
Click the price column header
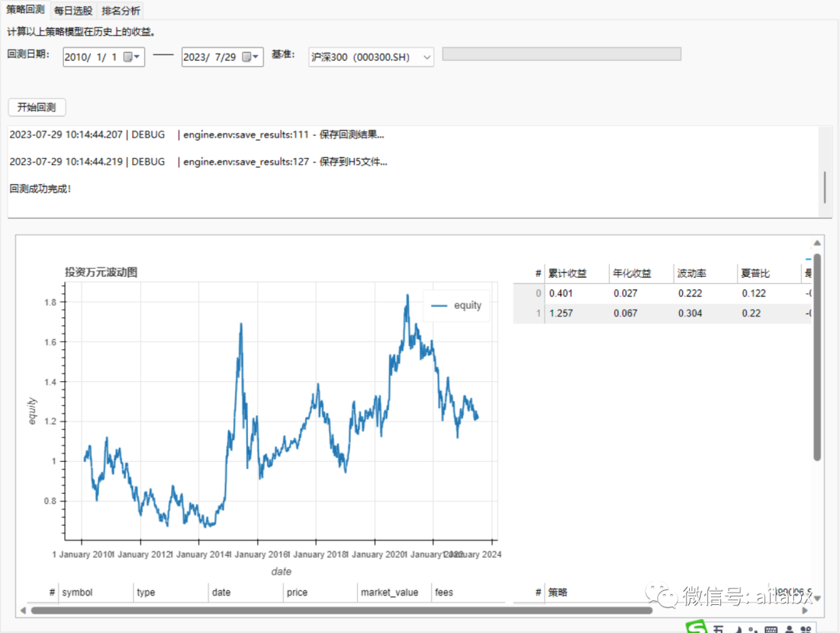(320, 593)
